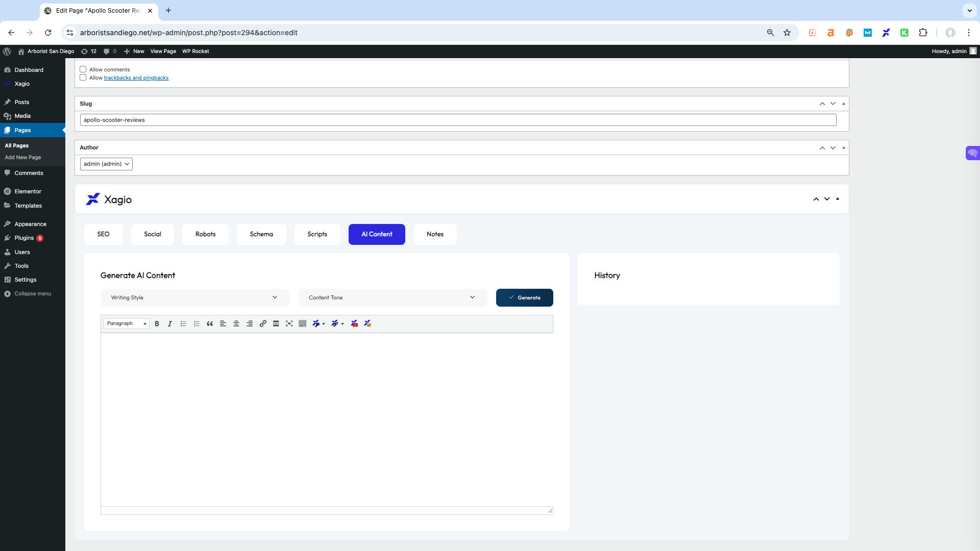Select AI Content tab
This screenshot has height=551, width=980.
pyautogui.click(x=377, y=234)
